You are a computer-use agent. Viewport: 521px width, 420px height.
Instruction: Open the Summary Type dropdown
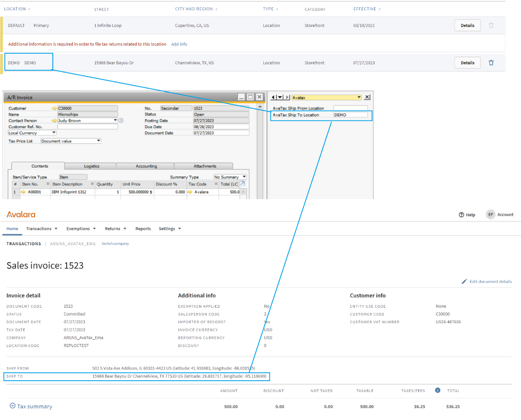(244, 177)
